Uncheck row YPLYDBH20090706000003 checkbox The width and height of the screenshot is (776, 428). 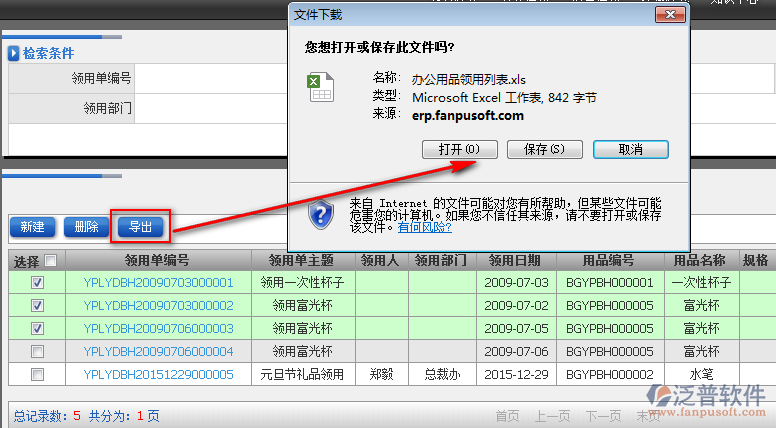click(37, 329)
